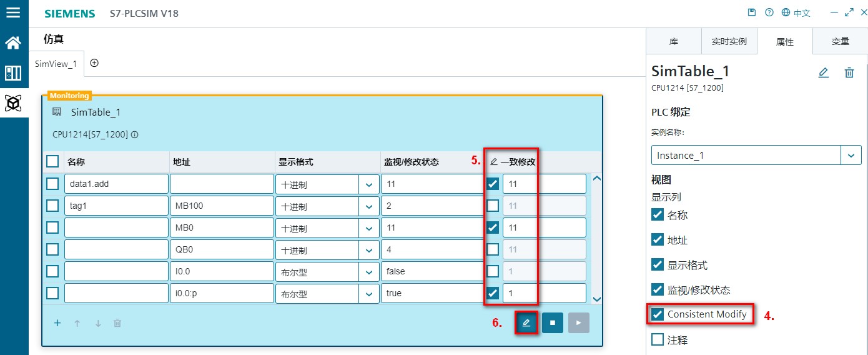Click the address field containing QB0
Viewport: 868px width, 355px height.
pyautogui.click(x=222, y=249)
